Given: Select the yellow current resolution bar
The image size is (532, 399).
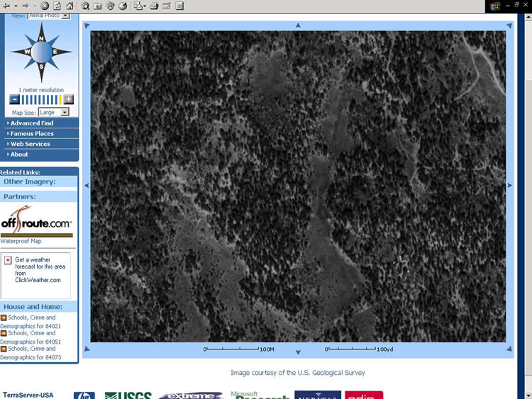Looking at the screenshot, I should pyautogui.click(x=60, y=100).
